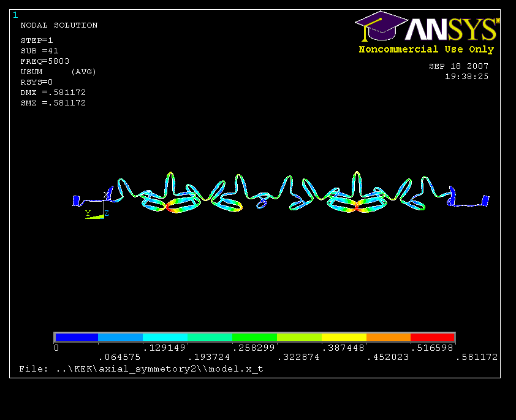Click the date 'SEP 18 2007'
The width and height of the screenshot is (516, 420).
tap(459, 66)
